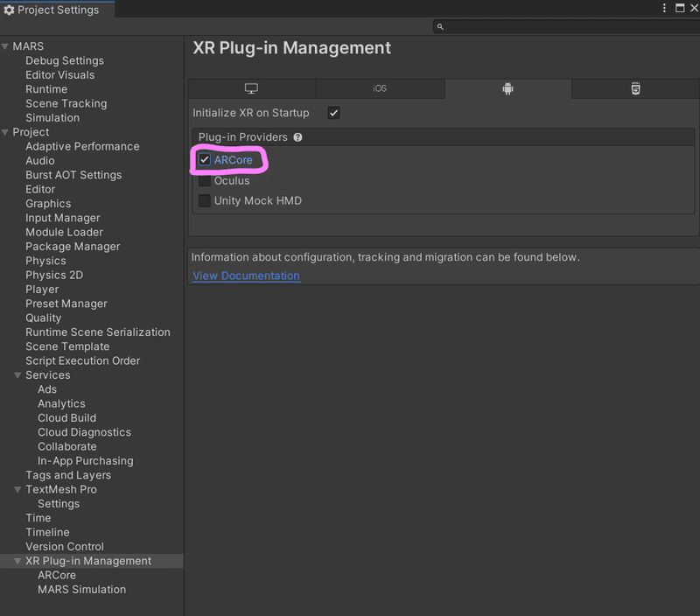
Task: Enable the Unity Mock HMD provider
Action: [x=204, y=201]
